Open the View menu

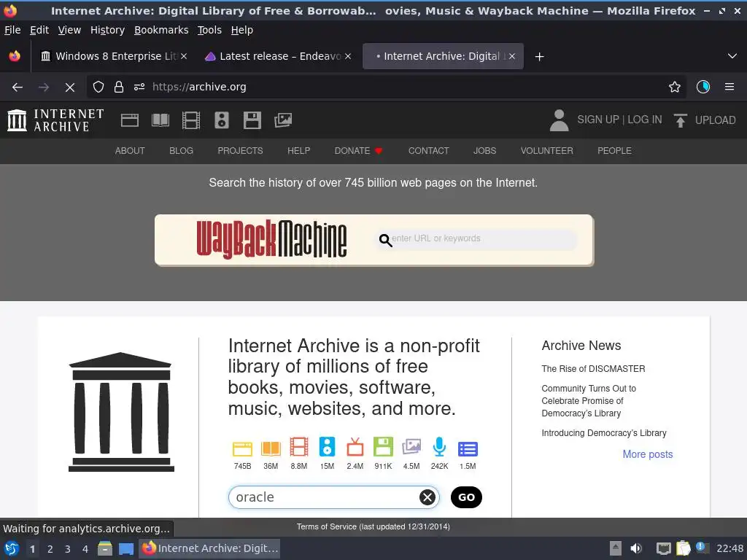pyautogui.click(x=69, y=30)
